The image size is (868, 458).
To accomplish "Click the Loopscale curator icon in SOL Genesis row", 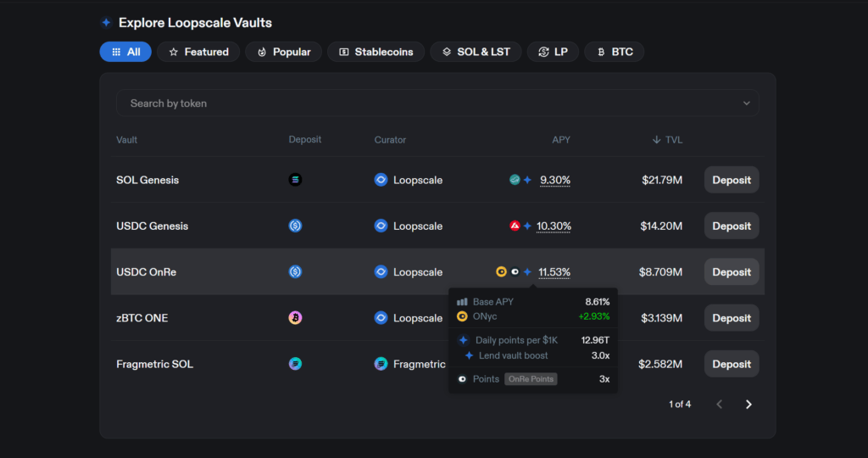I will pos(381,180).
